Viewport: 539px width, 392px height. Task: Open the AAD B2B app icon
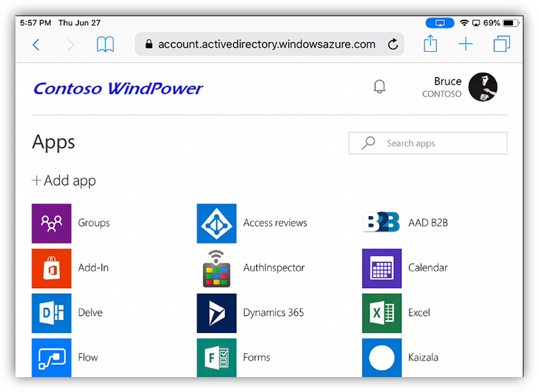coord(381,223)
